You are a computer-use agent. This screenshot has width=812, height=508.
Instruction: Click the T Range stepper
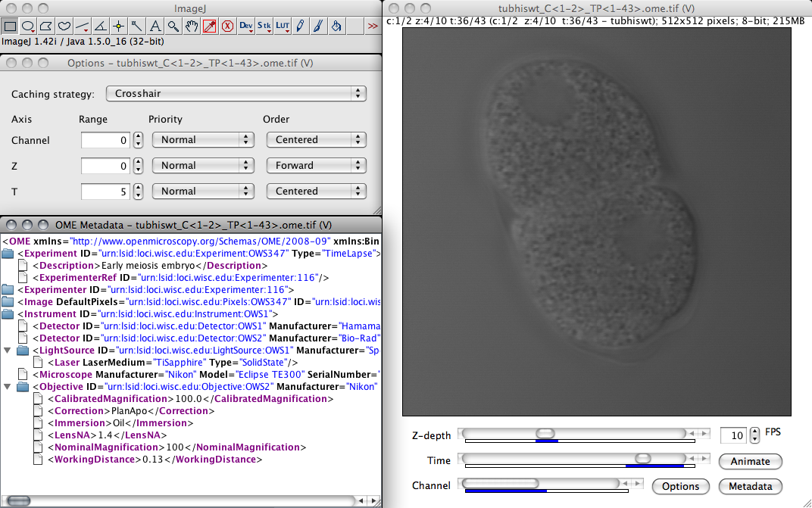(x=138, y=192)
